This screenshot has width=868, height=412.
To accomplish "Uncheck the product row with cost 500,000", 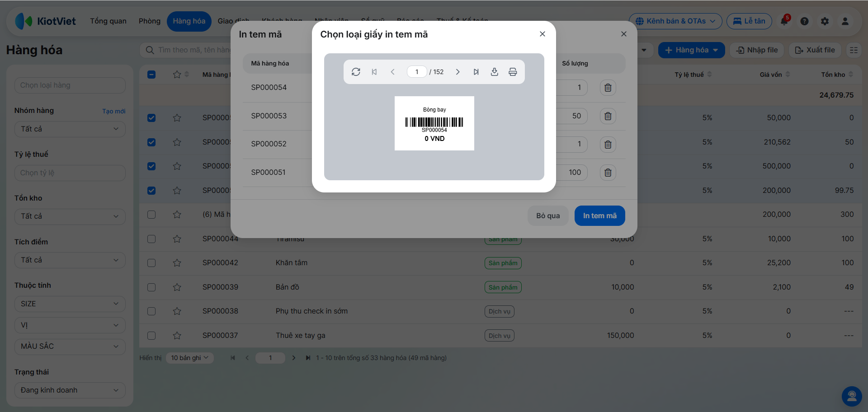I will (151, 166).
